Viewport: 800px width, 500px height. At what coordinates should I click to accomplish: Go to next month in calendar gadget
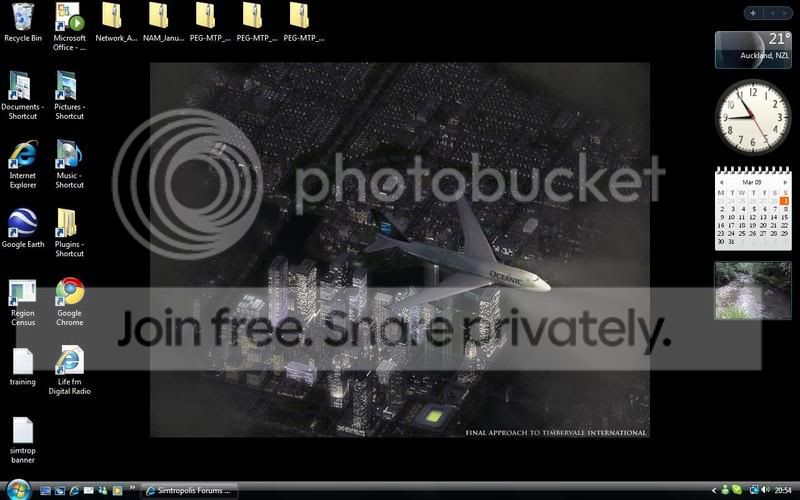(x=785, y=182)
